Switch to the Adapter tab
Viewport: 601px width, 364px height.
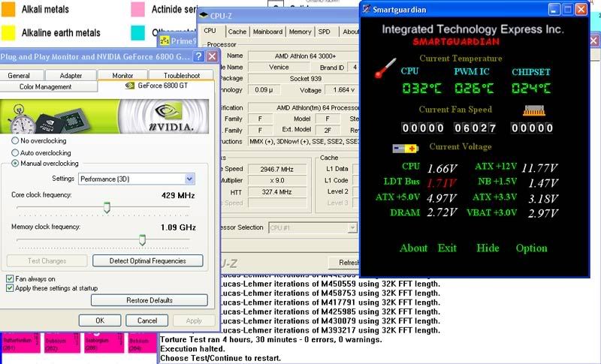tap(71, 75)
